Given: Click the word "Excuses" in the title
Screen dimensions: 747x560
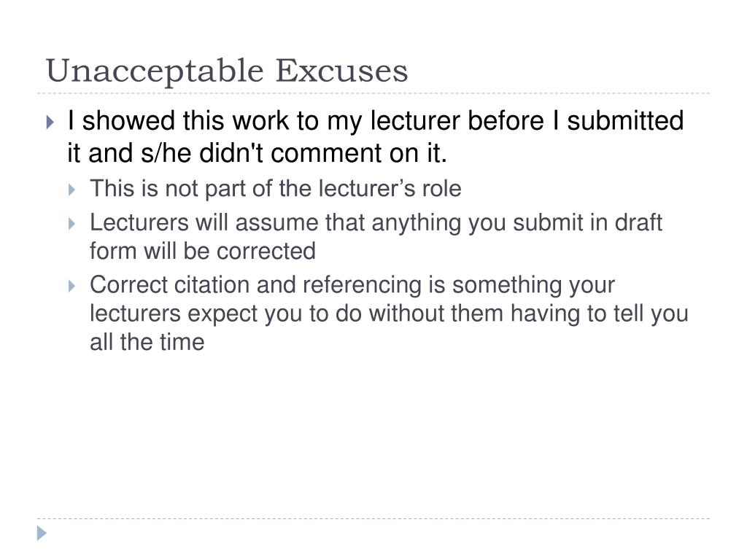Looking at the screenshot, I should point(342,71).
